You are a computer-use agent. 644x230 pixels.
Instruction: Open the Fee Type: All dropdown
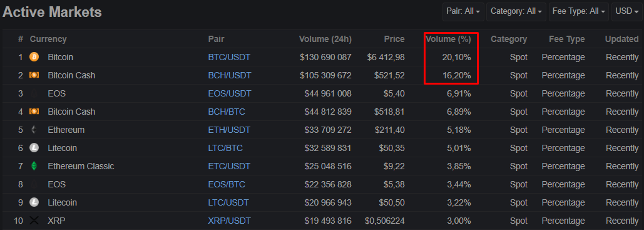click(579, 11)
